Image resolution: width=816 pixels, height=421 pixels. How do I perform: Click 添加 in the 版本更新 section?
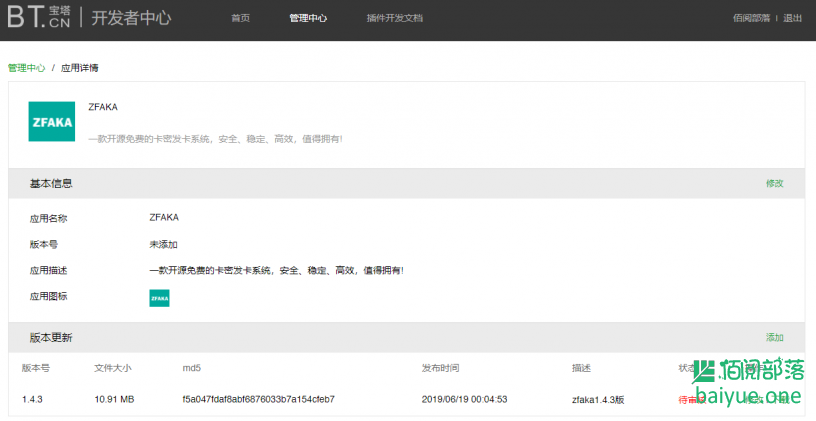[774, 338]
